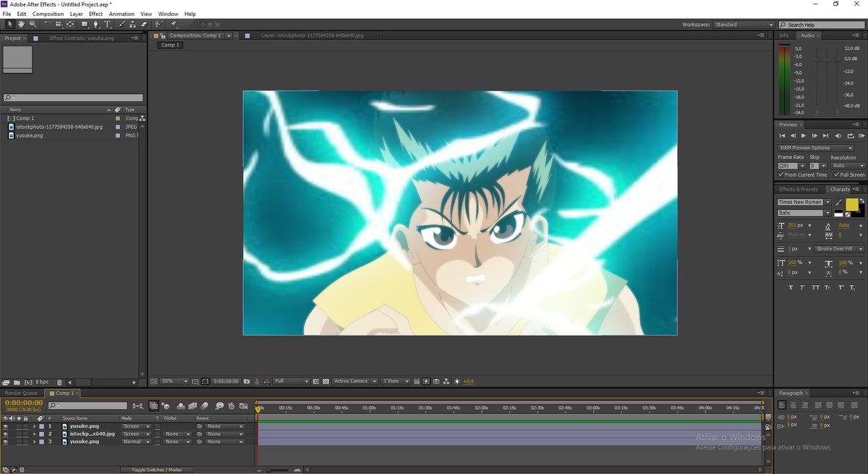Toggle the All Caps button
This screenshot has width=868, height=474.
point(815,287)
